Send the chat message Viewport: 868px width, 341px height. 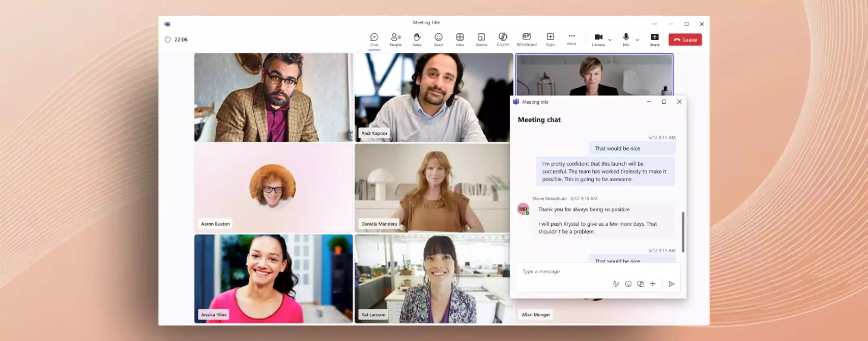coord(671,284)
